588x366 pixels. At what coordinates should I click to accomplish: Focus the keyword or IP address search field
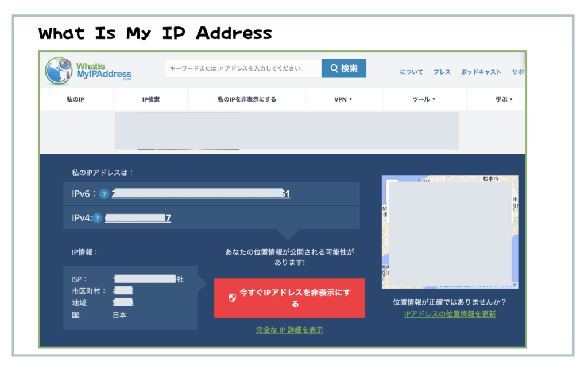242,69
